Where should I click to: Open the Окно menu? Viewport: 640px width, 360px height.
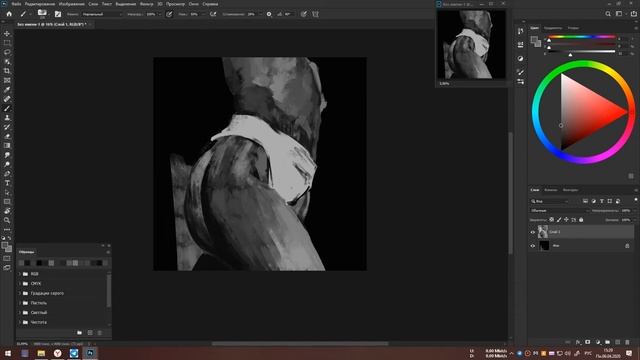tap(193, 4)
